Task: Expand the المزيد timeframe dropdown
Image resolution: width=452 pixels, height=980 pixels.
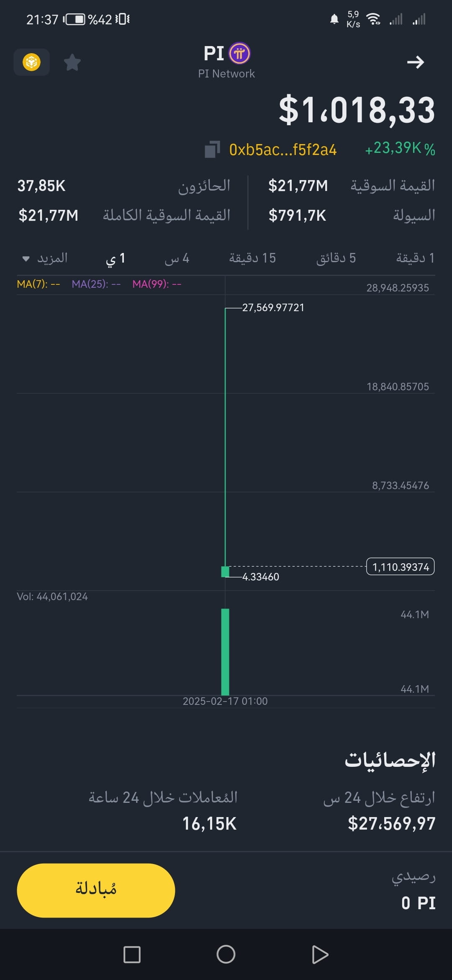Action: tap(45, 258)
